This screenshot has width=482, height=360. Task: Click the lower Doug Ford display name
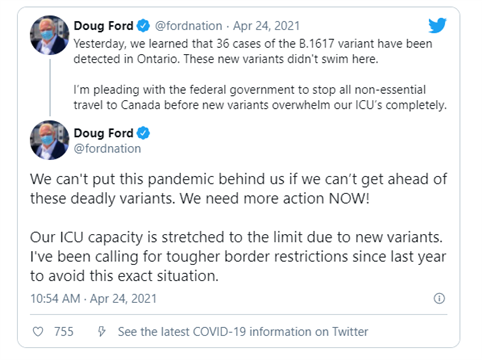click(x=103, y=133)
